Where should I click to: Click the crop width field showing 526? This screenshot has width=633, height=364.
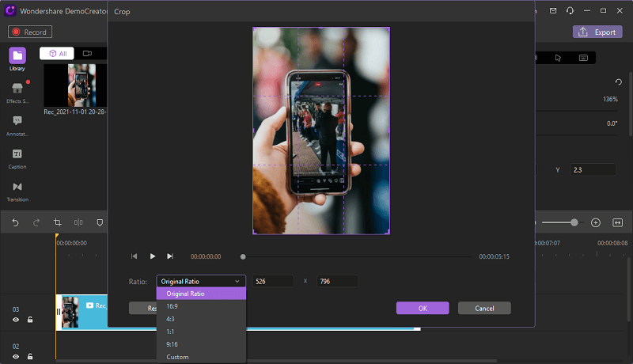[x=273, y=281]
